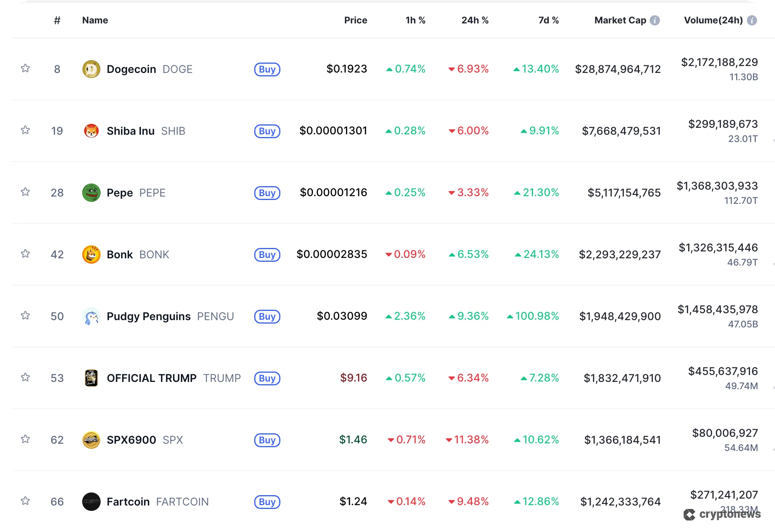Open SPX6900 SPX name link
This screenshot has height=532, width=775.
(145, 440)
